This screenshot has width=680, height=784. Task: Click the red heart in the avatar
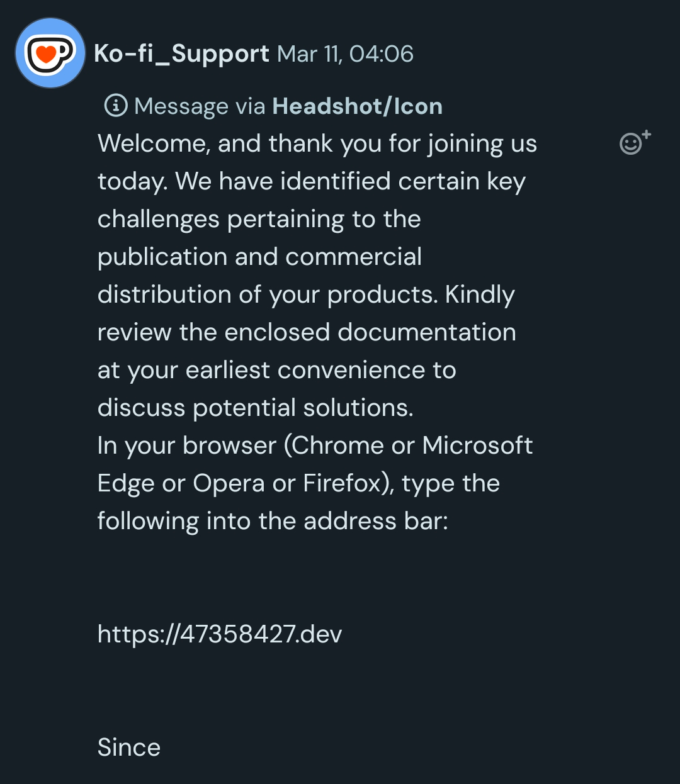point(46,55)
